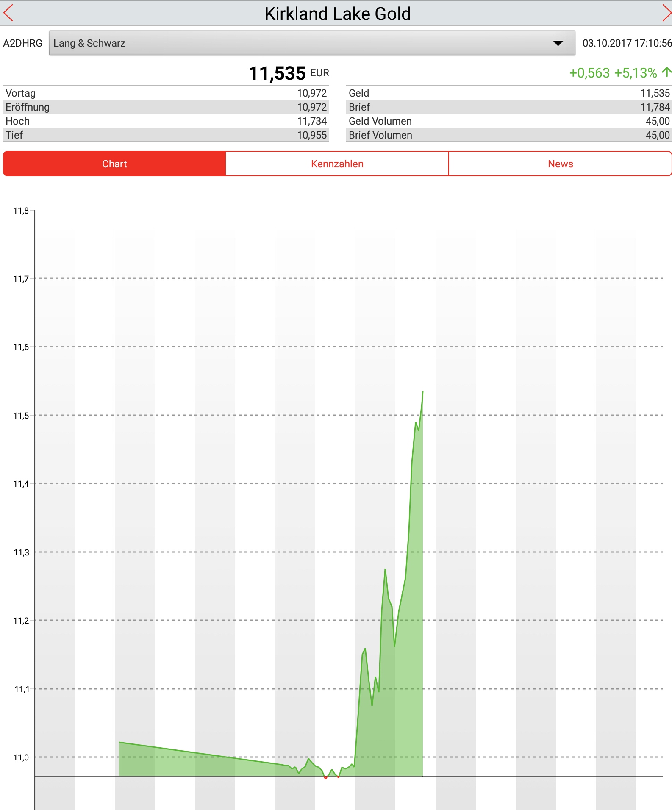Click the Kirkland Lake Gold title
The image size is (672, 810).
point(338,14)
